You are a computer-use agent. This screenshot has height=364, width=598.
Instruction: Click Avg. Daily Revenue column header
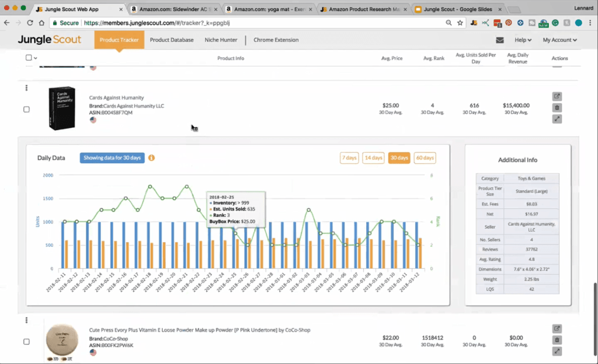coord(517,58)
